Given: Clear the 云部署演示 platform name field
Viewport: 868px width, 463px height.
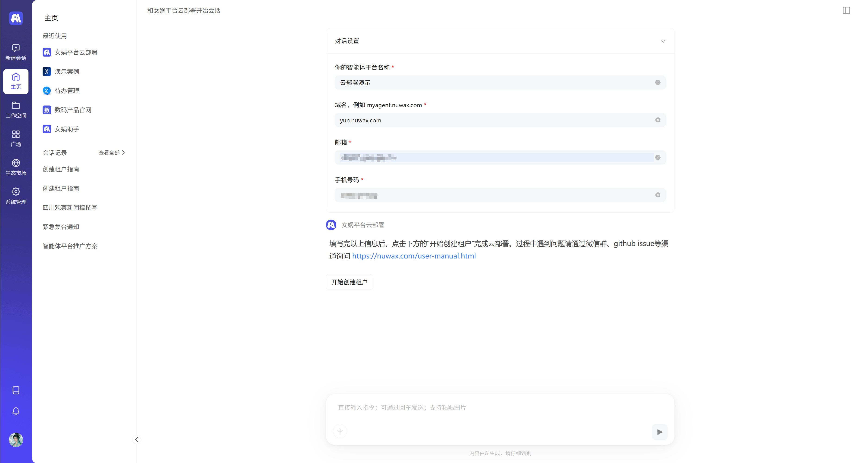Looking at the screenshot, I should 658,82.
